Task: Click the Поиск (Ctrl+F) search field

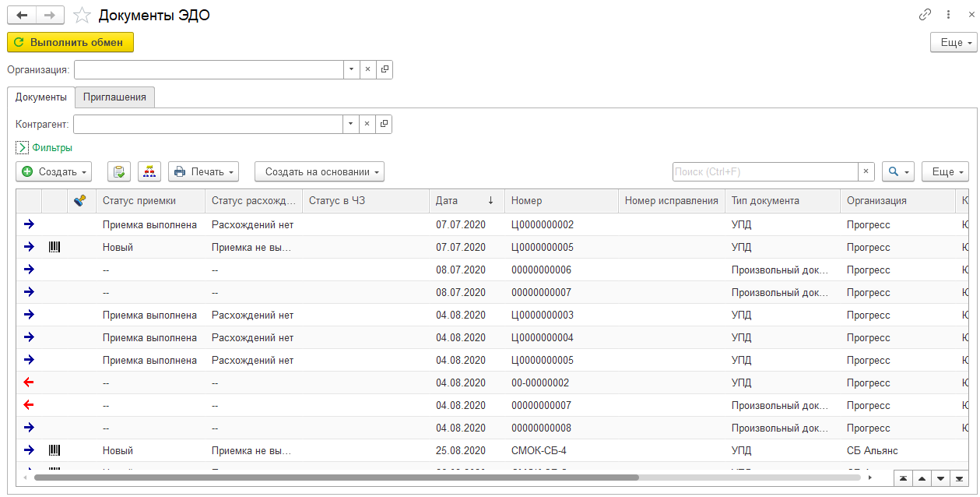Action: 764,171
